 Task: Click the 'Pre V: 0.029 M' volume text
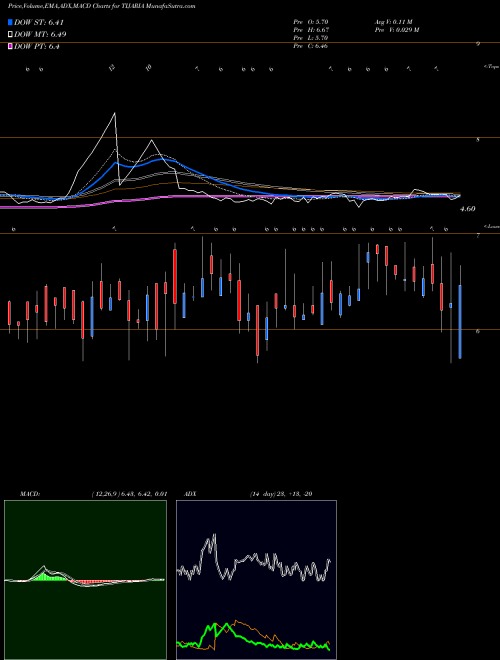396,30
